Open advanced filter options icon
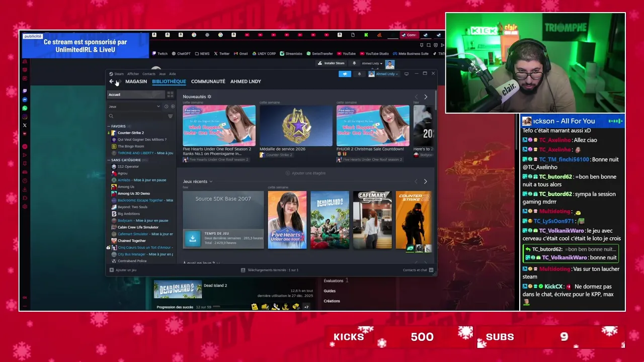This screenshot has width=644, height=362. [170, 116]
